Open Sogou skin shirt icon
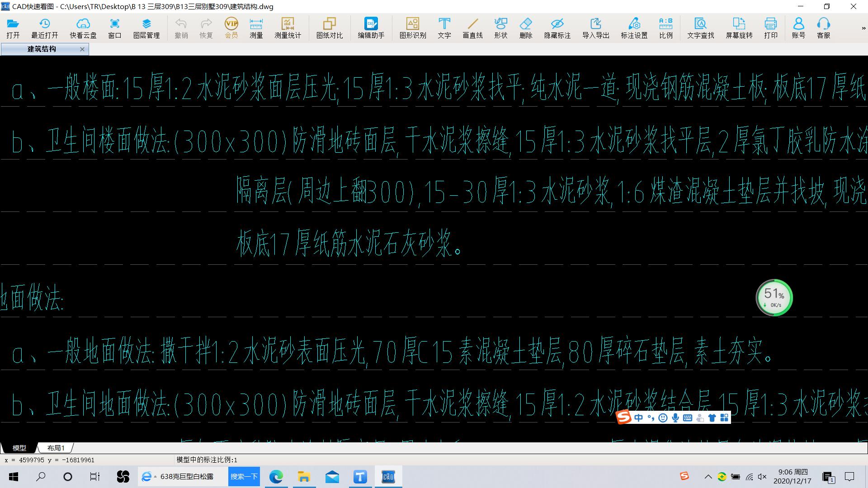This screenshot has width=868, height=488. click(712, 418)
